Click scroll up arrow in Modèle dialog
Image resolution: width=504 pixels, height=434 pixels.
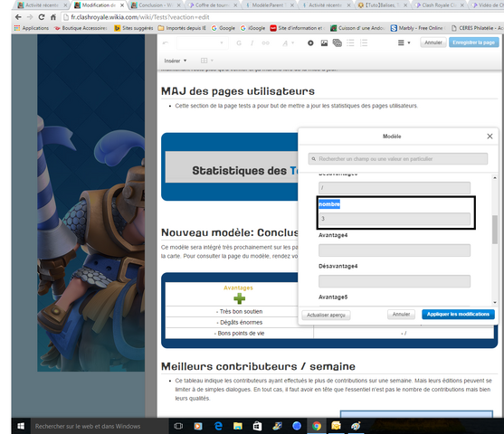pyautogui.click(x=495, y=177)
